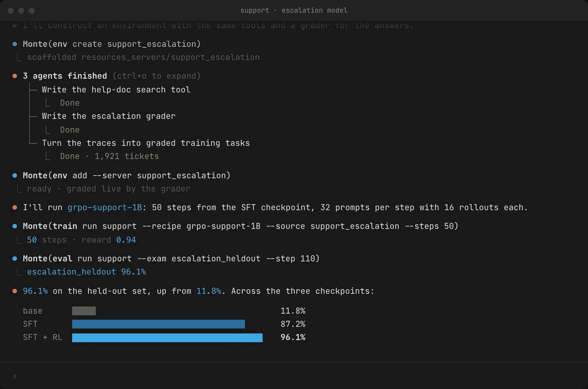Click the 'Monte(train run support' command line
This screenshot has height=389, width=588.
[241, 226]
